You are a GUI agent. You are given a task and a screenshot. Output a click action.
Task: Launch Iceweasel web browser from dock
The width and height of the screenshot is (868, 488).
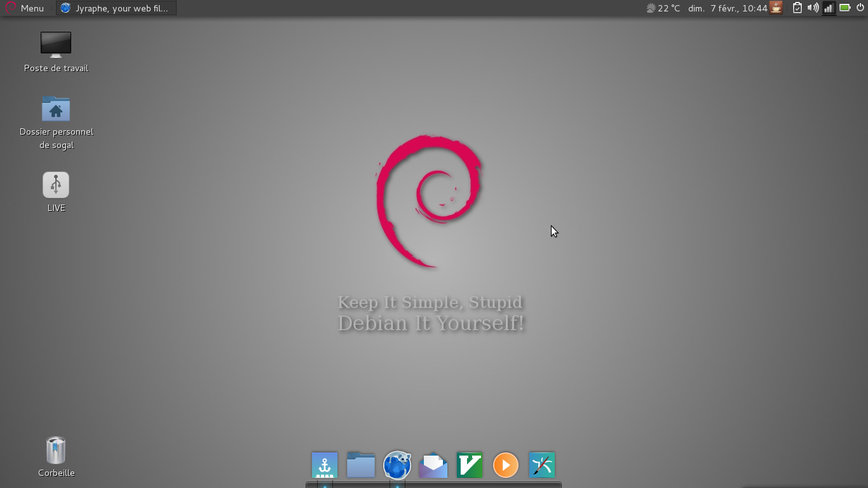(397, 465)
